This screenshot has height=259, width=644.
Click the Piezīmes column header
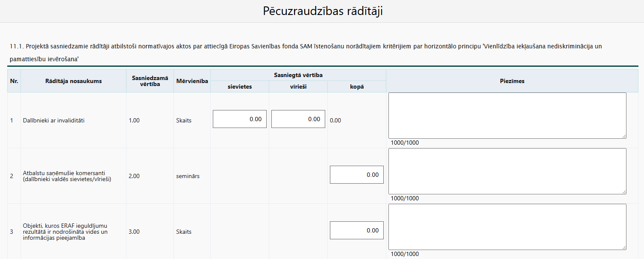coord(512,81)
